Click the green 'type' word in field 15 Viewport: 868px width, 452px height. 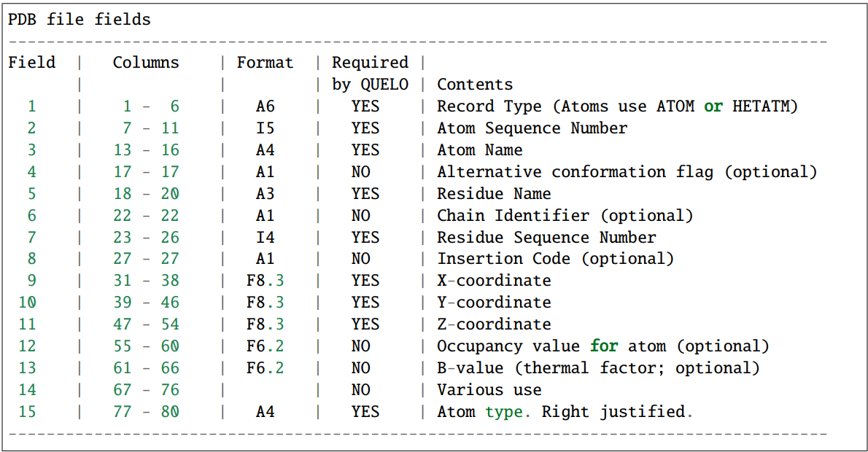[x=505, y=412]
